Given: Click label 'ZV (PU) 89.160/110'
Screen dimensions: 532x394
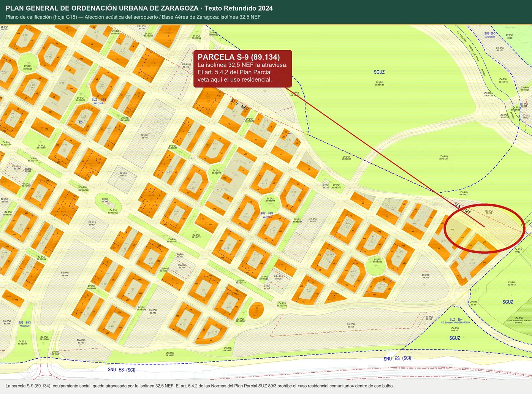Looking at the screenshot, I should coord(172,241).
